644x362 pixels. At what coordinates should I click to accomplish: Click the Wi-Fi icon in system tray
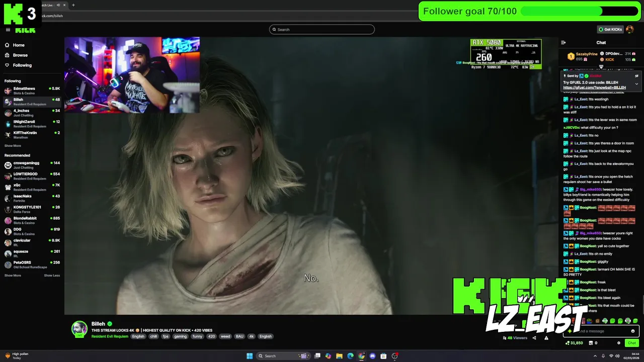pyautogui.click(x=611, y=356)
